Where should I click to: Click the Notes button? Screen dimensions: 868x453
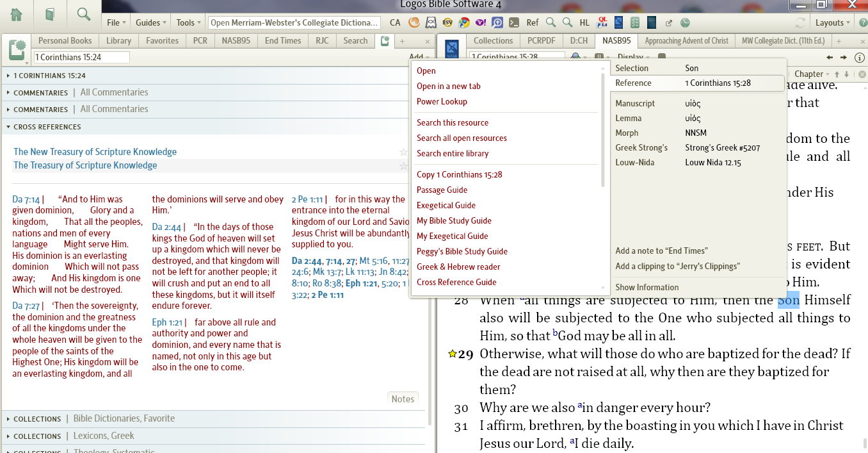403,399
